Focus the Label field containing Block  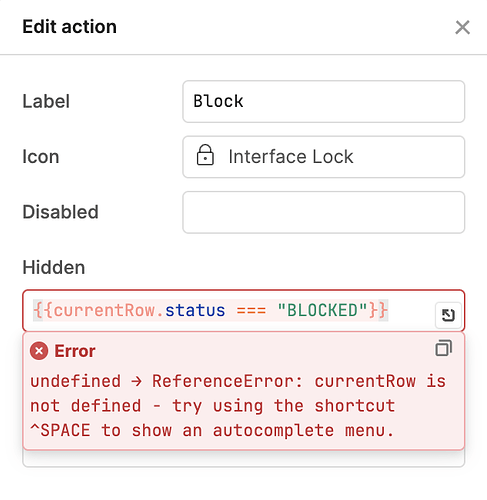323,101
